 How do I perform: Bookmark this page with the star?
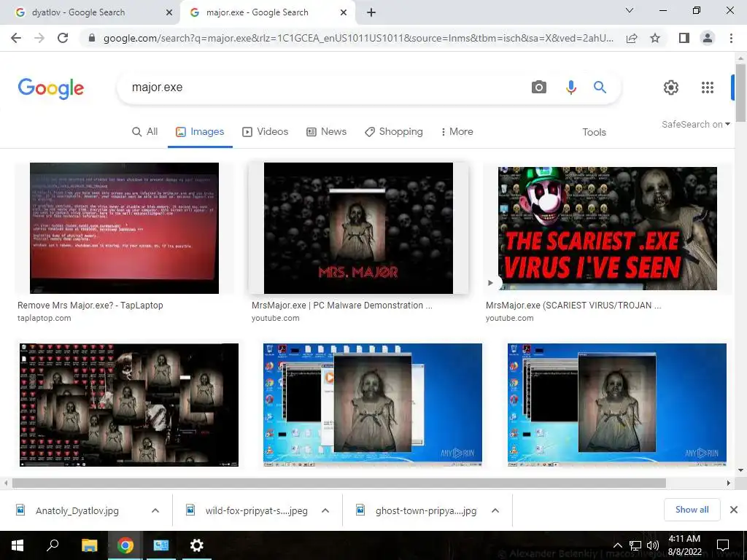655,38
